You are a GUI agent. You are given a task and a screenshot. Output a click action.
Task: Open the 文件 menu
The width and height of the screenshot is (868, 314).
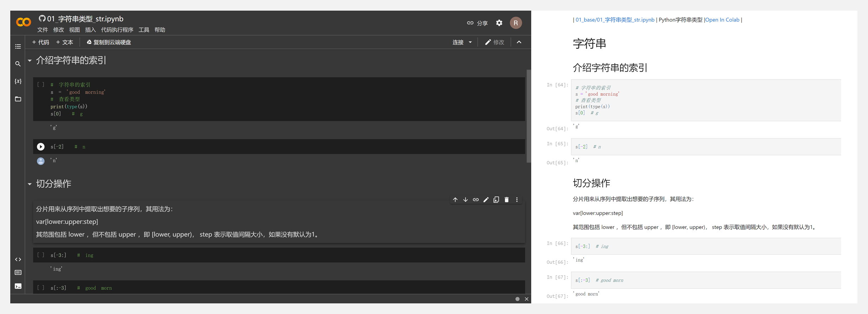(42, 30)
